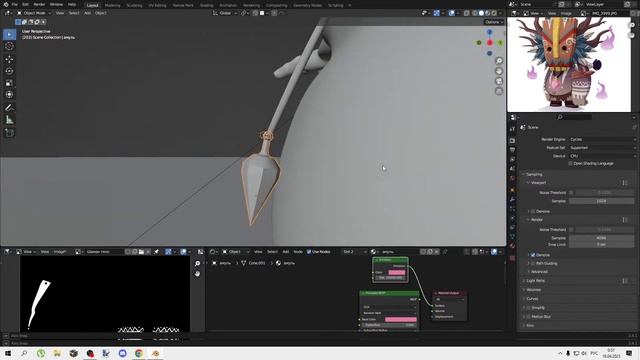Open Device dropdown
Screen dimensions: 640x360
602,156
